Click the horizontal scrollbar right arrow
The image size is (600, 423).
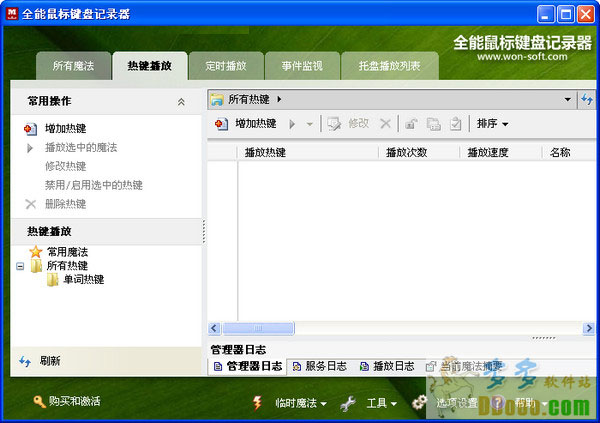tap(589, 328)
